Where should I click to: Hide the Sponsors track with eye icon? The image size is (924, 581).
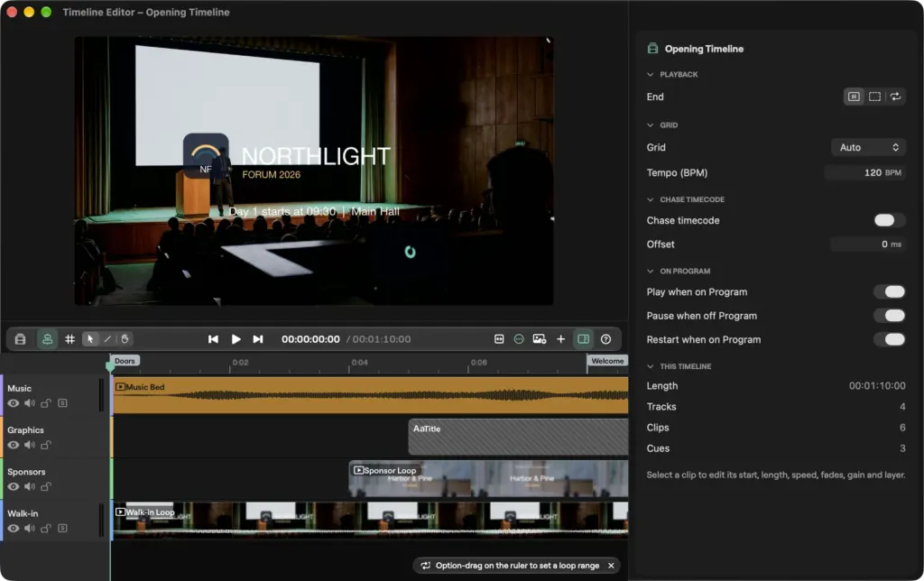(x=13, y=486)
